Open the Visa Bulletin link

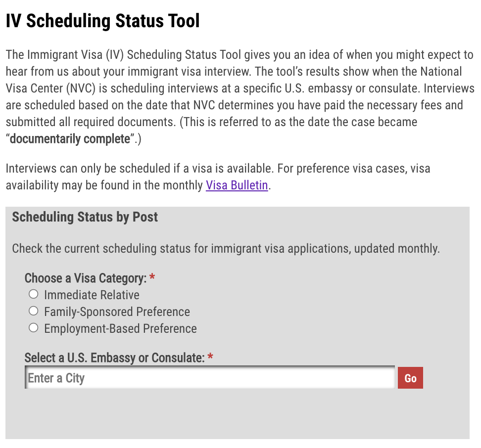point(237,185)
